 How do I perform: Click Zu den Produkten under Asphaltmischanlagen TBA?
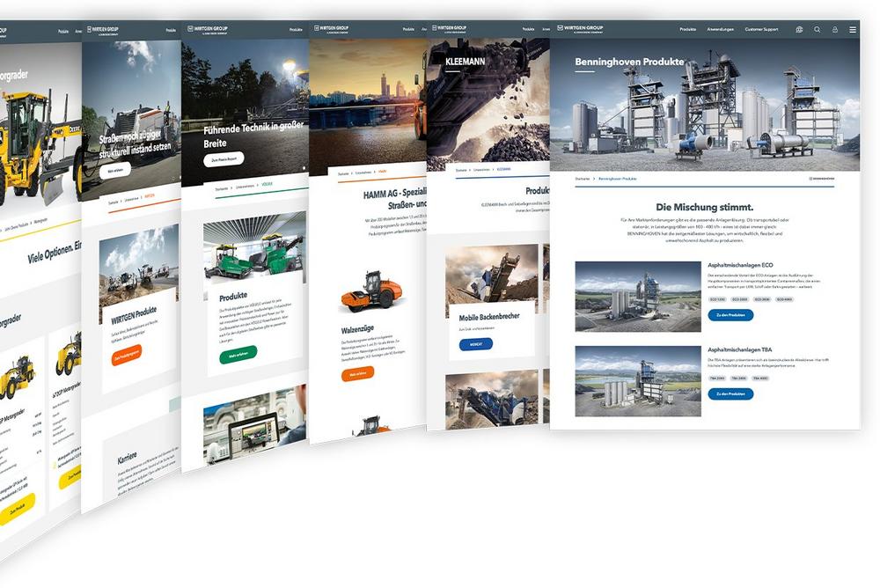tap(730, 393)
